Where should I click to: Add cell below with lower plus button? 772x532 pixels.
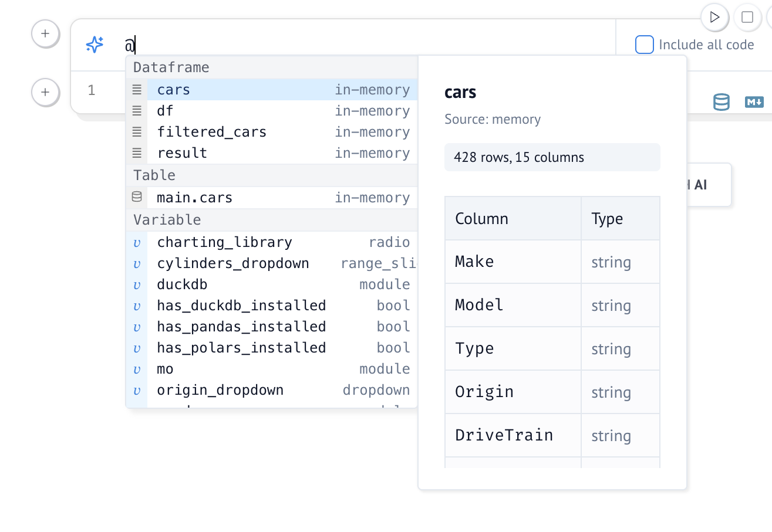point(45,92)
